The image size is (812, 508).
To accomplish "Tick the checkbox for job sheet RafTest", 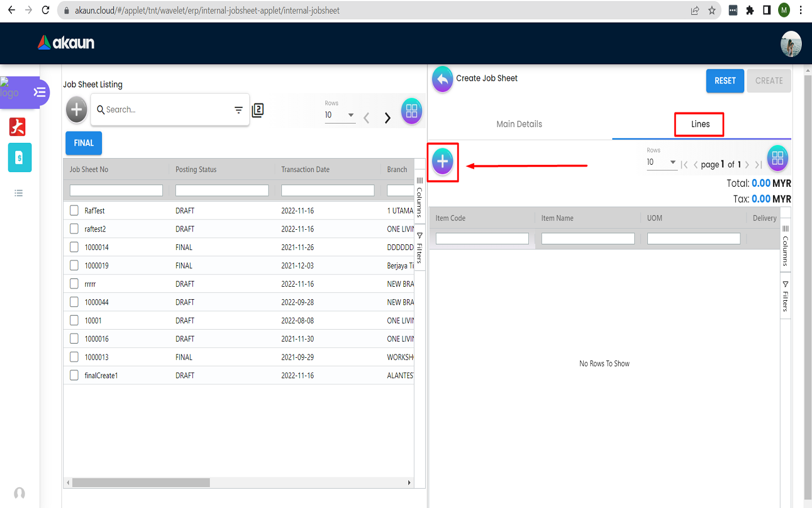I will 74,211.
